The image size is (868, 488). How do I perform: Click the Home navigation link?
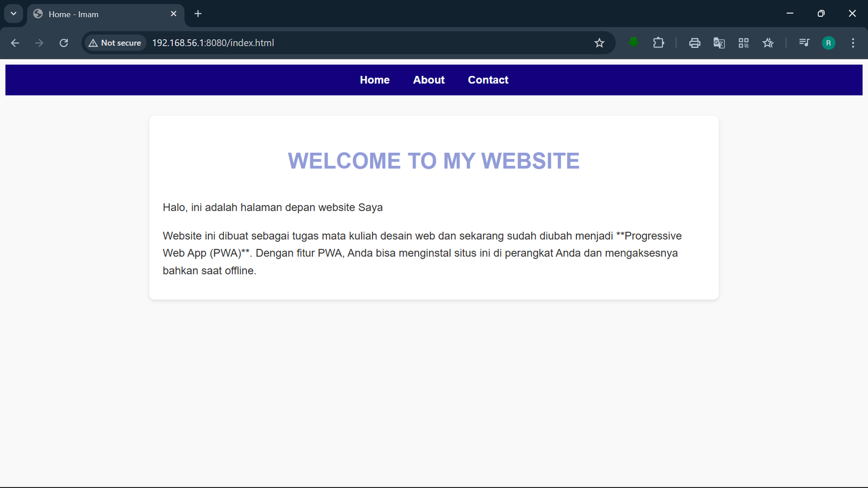tap(374, 80)
